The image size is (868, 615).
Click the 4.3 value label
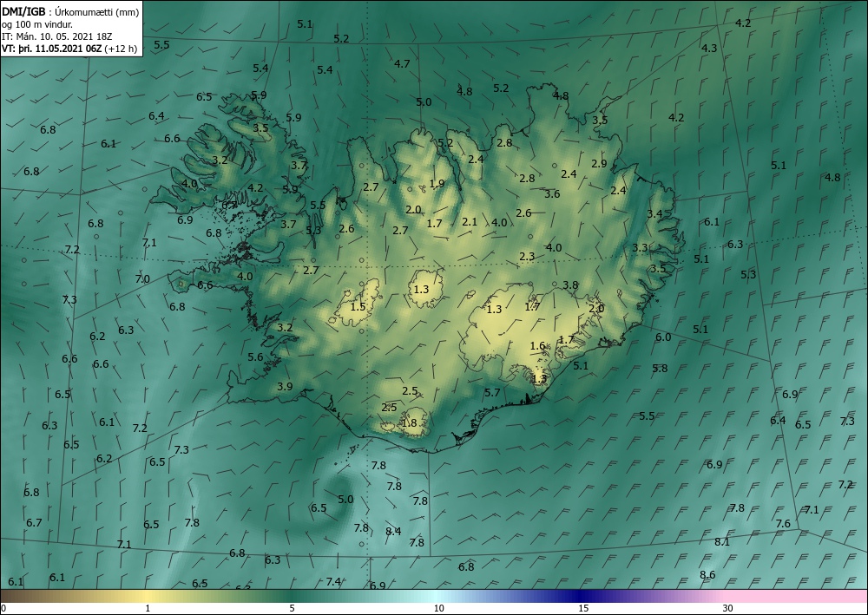click(x=709, y=48)
